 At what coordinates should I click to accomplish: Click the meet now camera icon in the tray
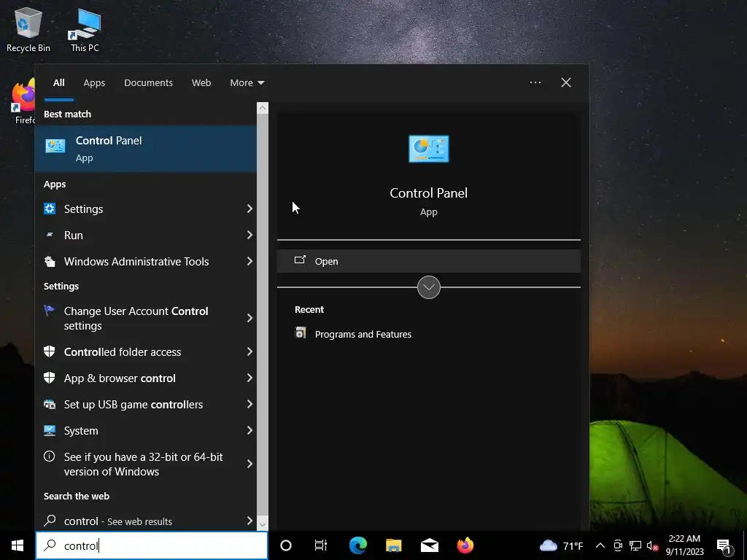point(618,545)
